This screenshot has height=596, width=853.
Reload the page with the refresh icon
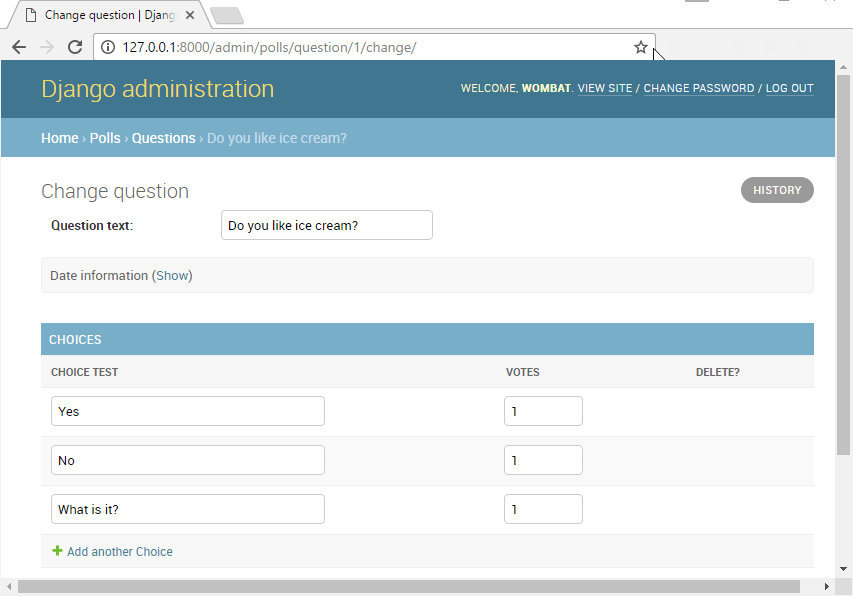(74, 46)
